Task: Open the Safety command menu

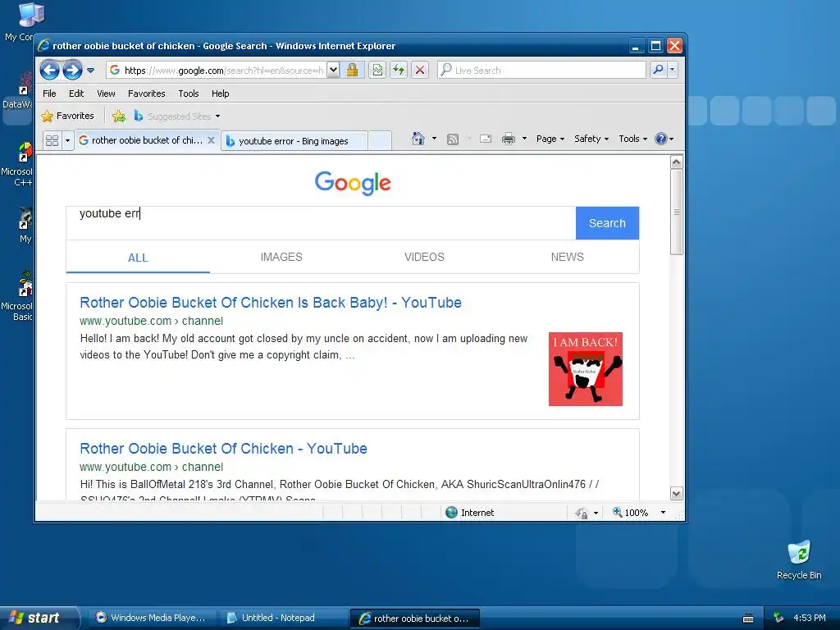Action: pos(591,139)
